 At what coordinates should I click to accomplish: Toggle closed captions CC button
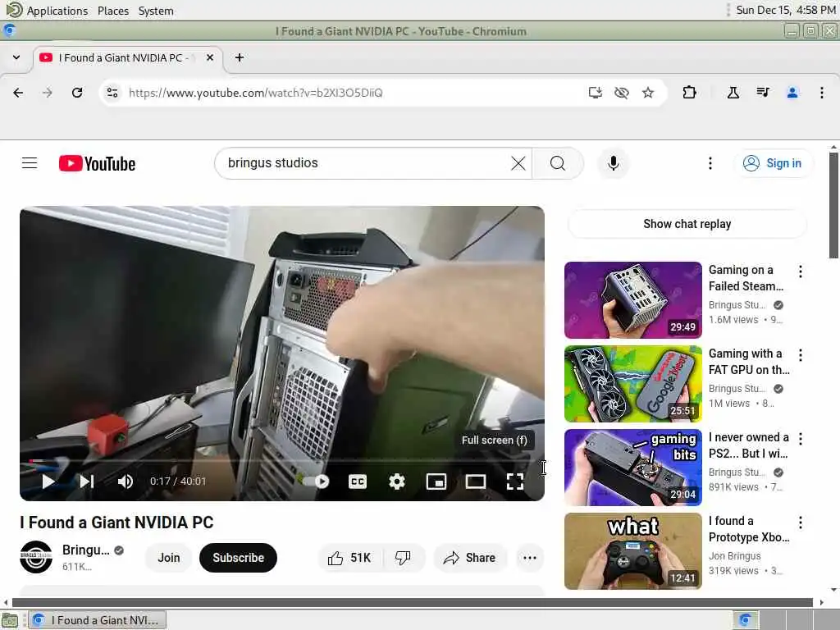[x=358, y=481]
